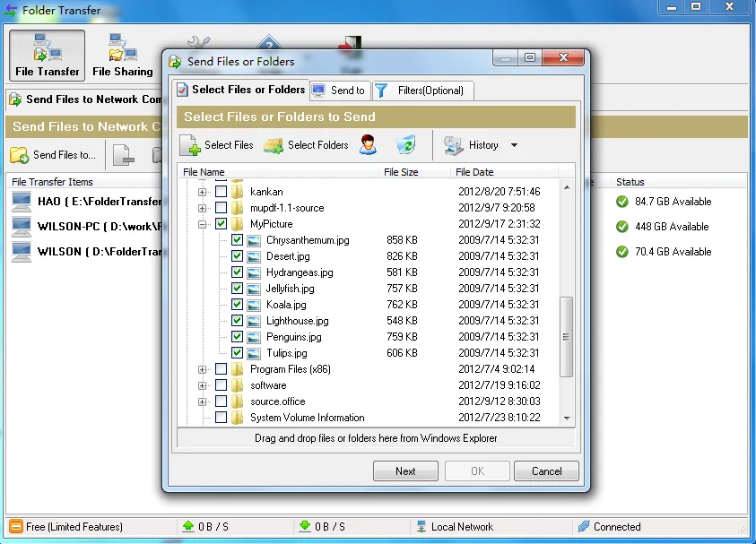Viewport: 756px width, 544px height.
Task: Click green status icon for 448 GB
Action: pos(622,227)
